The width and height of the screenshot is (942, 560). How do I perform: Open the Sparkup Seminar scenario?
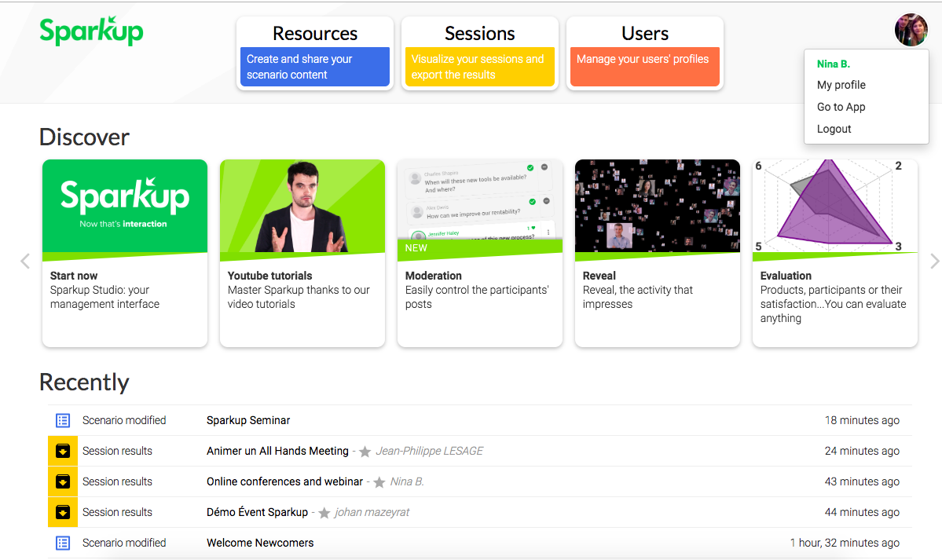tap(248, 421)
